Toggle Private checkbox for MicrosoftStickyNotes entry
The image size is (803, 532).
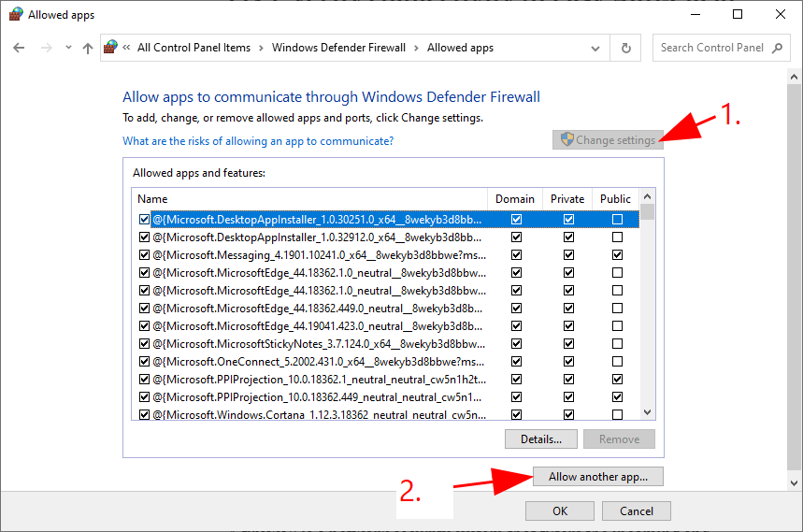point(568,344)
